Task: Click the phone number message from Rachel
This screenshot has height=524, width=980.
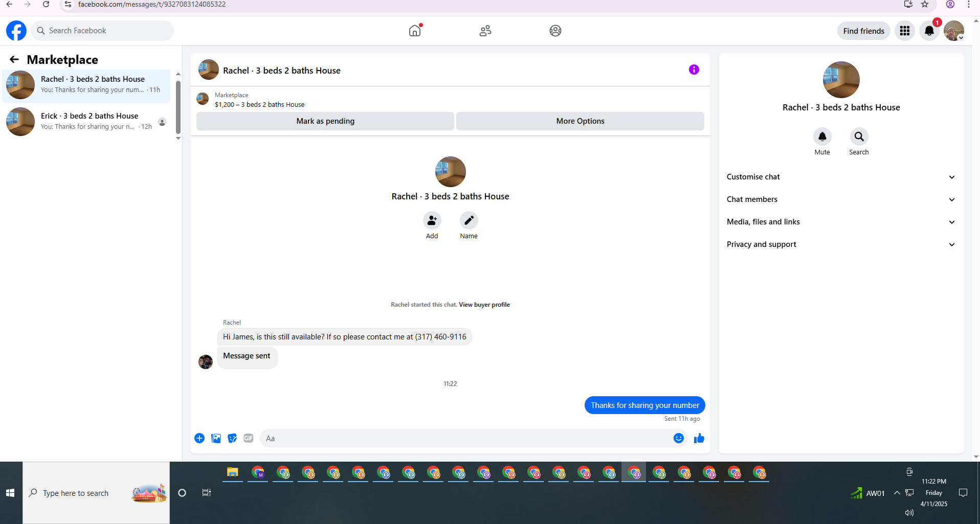Action: 345,337
